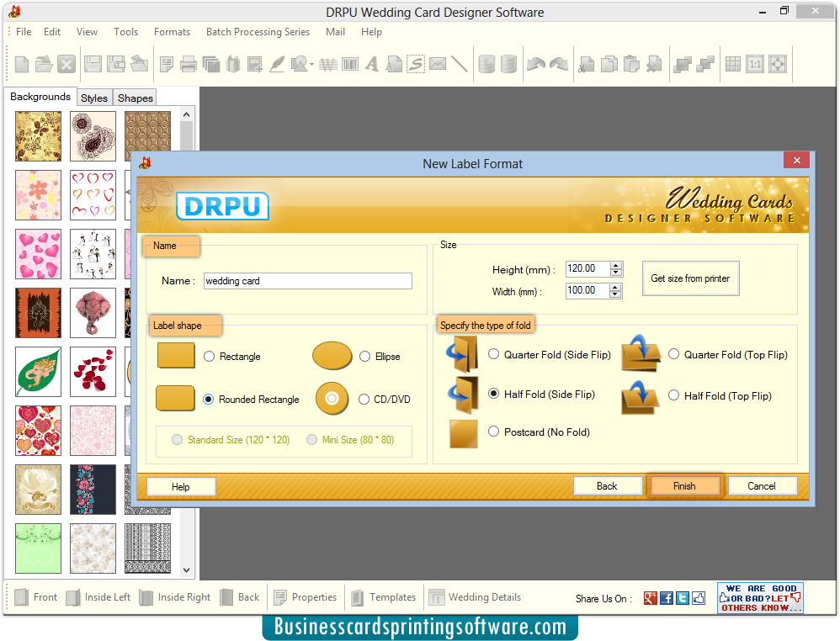The height and width of the screenshot is (641, 840).
Task: Select the Rectangle label shape radio button
Action: click(210, 357)
